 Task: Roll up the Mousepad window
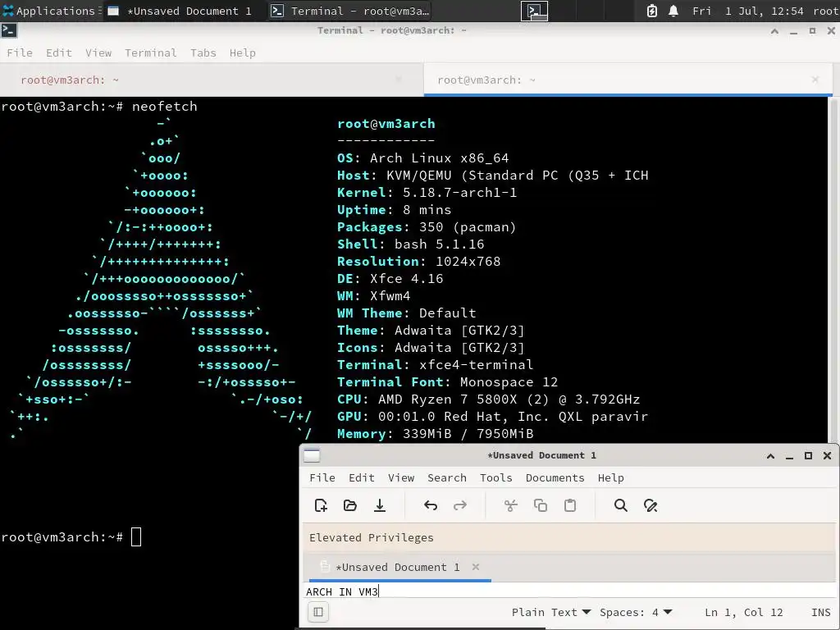point(771,456)
